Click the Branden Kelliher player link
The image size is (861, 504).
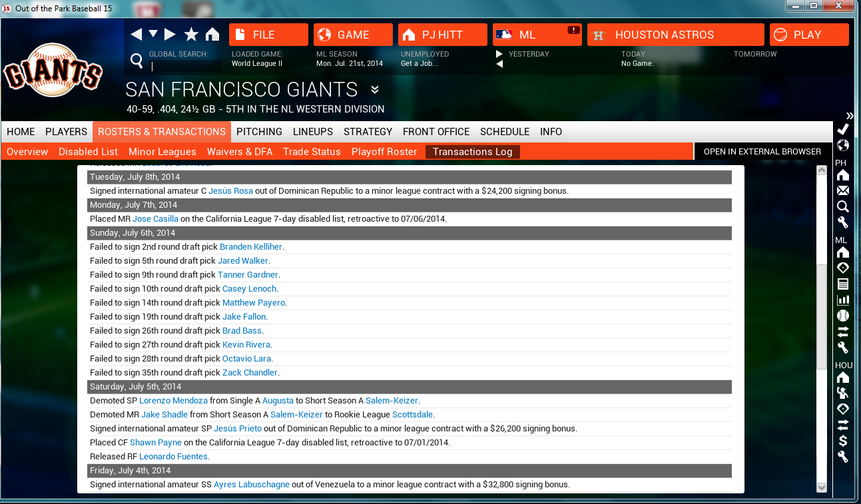coord(251,247)
